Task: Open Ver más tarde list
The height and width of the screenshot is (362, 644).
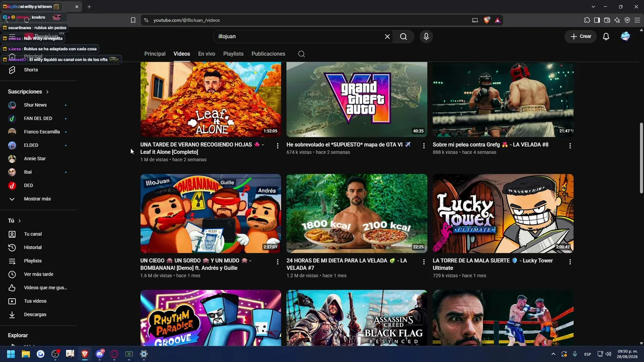Action: pyautogui.click(x=38, y=275)
